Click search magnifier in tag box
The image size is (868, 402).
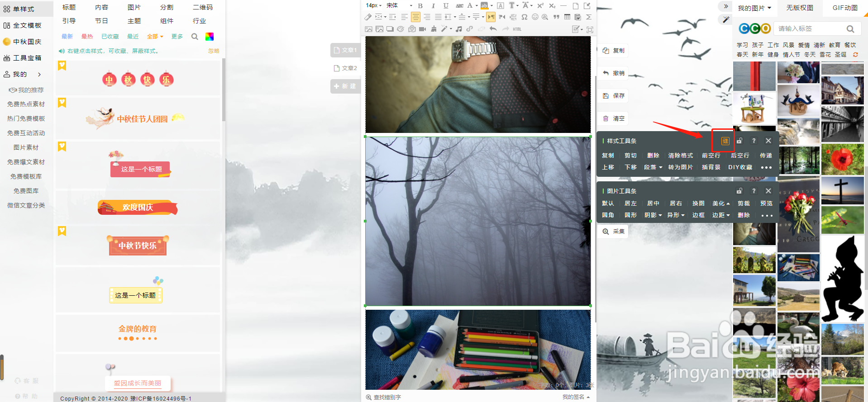click(850, 29)
